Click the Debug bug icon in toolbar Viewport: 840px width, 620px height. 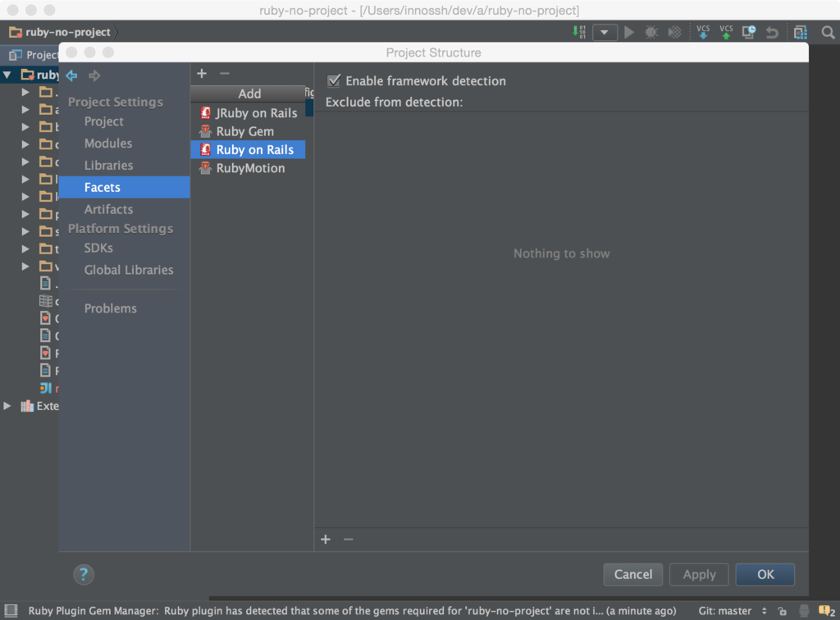(x=651, y=32)
